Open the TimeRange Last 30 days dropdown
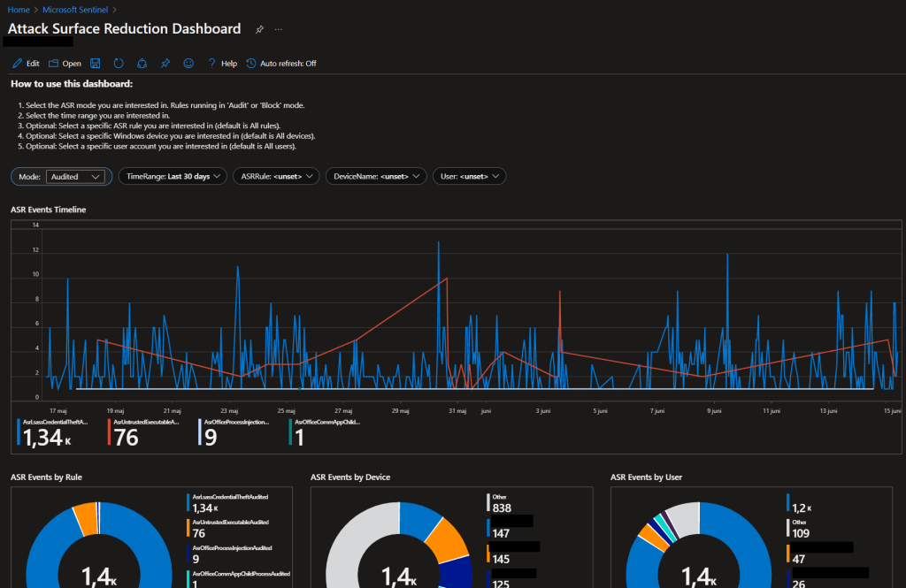This screenshot has width=906, height=588. coord(173,177)
